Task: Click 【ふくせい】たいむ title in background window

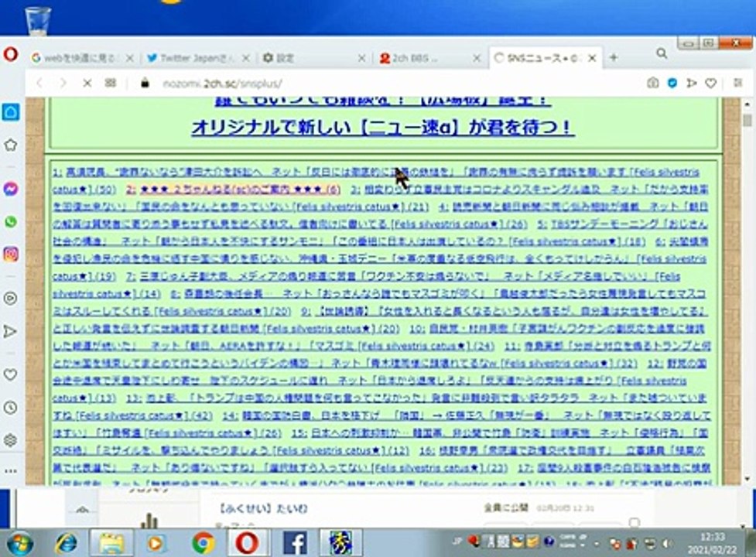Action: point(263,508)
